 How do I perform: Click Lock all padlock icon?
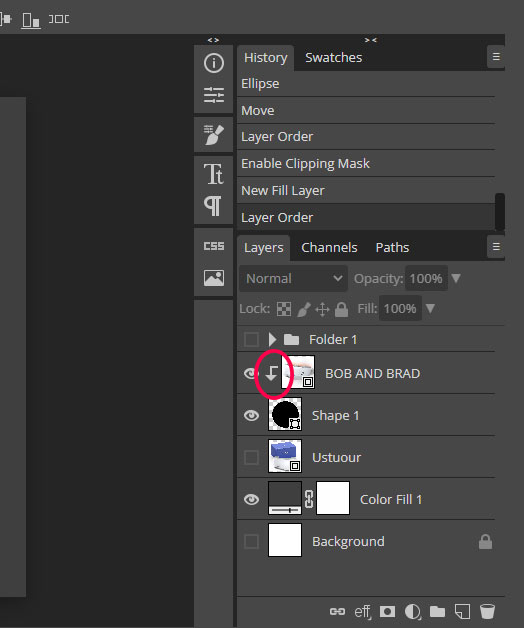click(x=341, y=309)
